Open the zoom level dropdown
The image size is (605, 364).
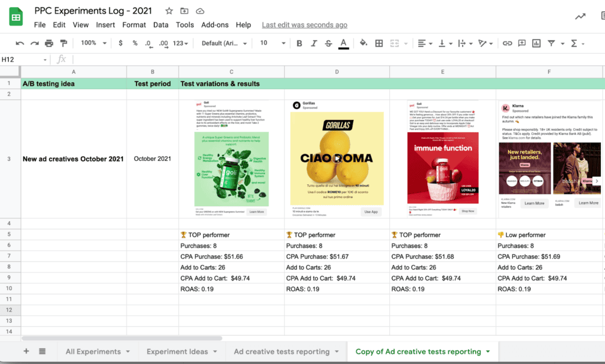(x=93, y=43)
